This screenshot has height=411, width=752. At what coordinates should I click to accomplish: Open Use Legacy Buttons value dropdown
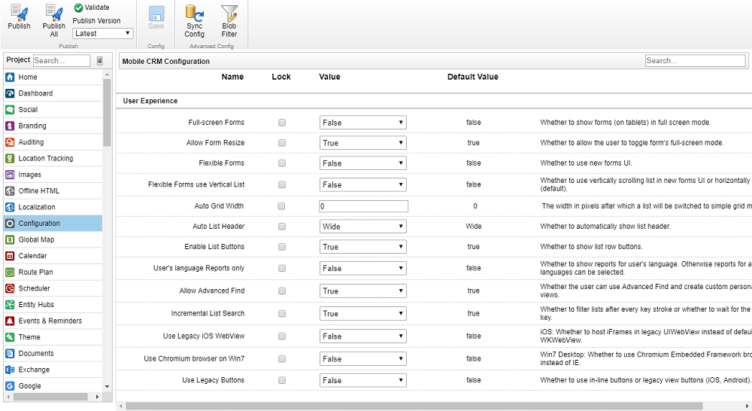[363, 380]
